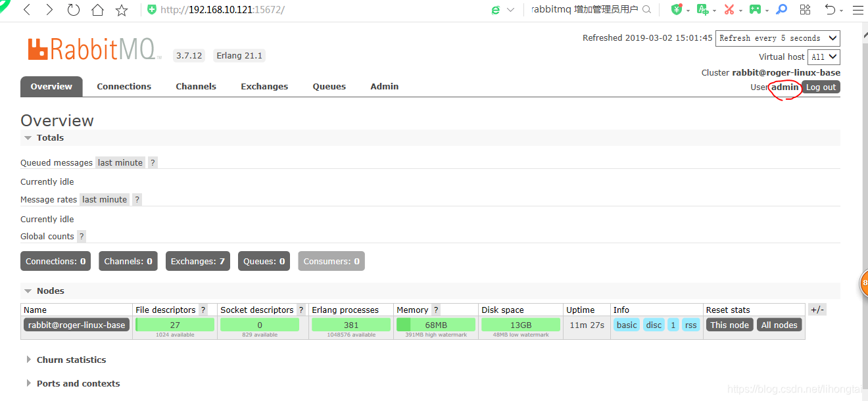This screenshot has width=868, height=401.
Task: Click the blue key password manager icon
Action: coord(781,9)
